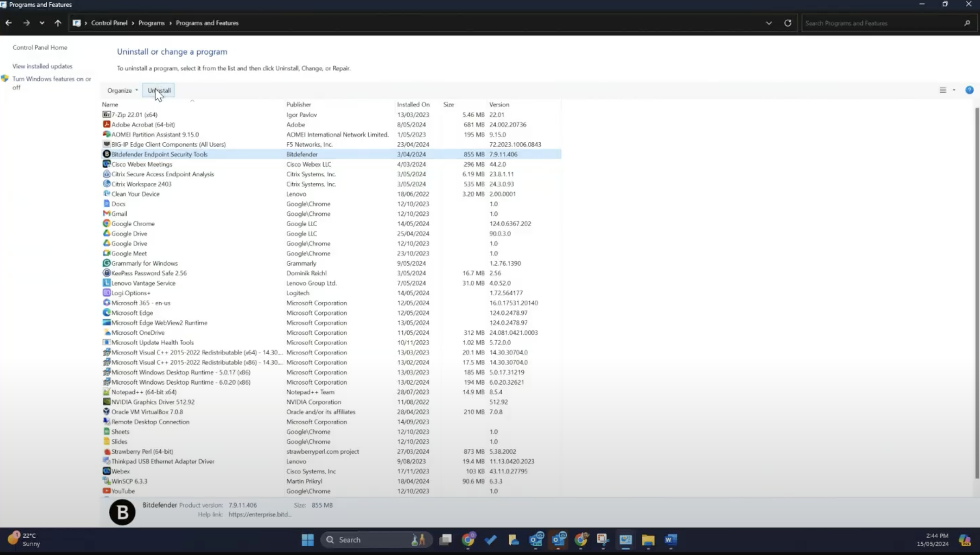Click the Refresh icon in address bar
Image resolution: width=980 pixels, height=555 pixels.
pyautogui.click(x=787, y=23)
